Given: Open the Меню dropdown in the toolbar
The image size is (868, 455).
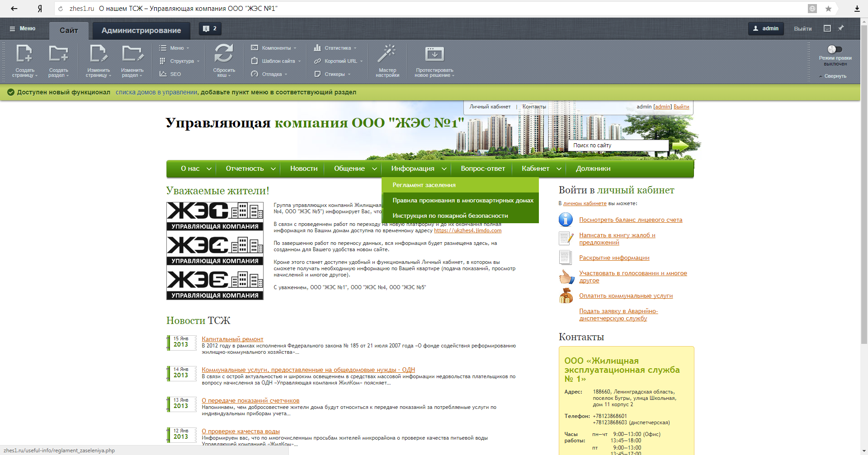Looking at the screenshot, I should tap(174, 48).
